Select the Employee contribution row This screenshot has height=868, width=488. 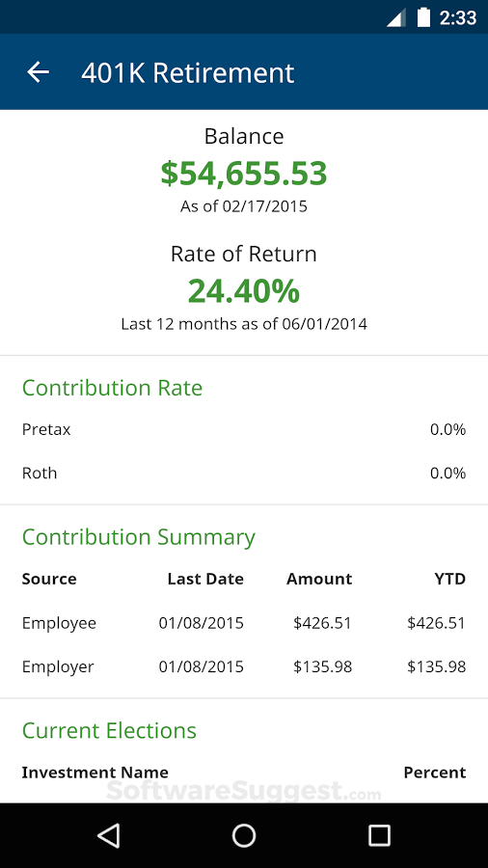tap(244, 623)
